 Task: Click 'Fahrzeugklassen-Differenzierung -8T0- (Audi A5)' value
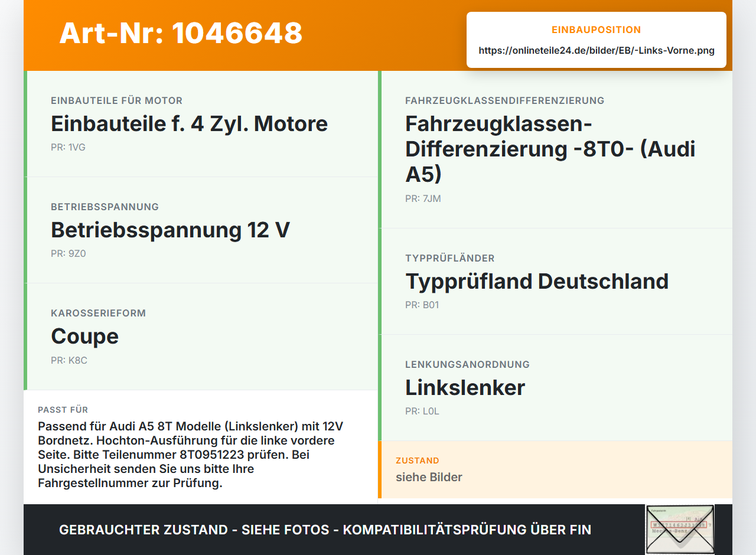tap(550, 149)
